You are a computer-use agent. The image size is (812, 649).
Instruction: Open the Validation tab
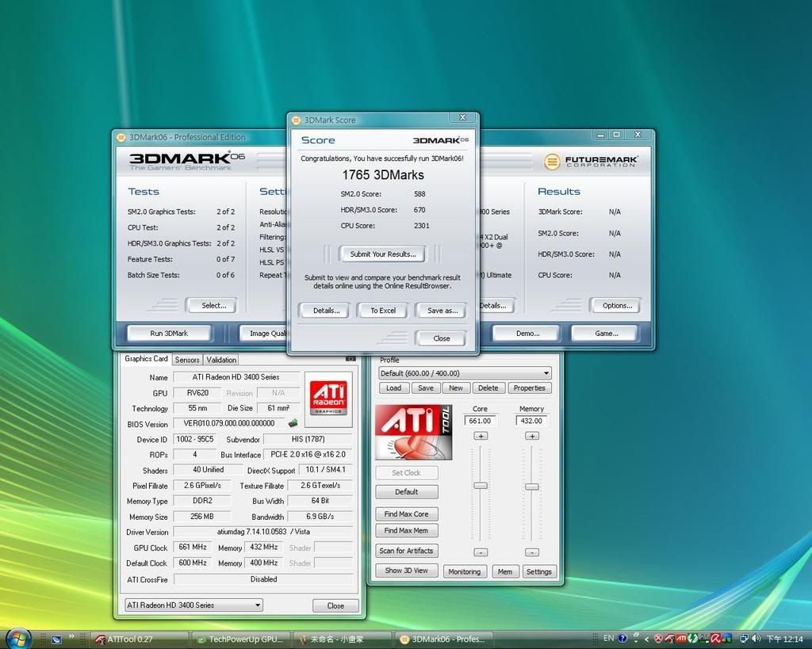pos(221,360)
